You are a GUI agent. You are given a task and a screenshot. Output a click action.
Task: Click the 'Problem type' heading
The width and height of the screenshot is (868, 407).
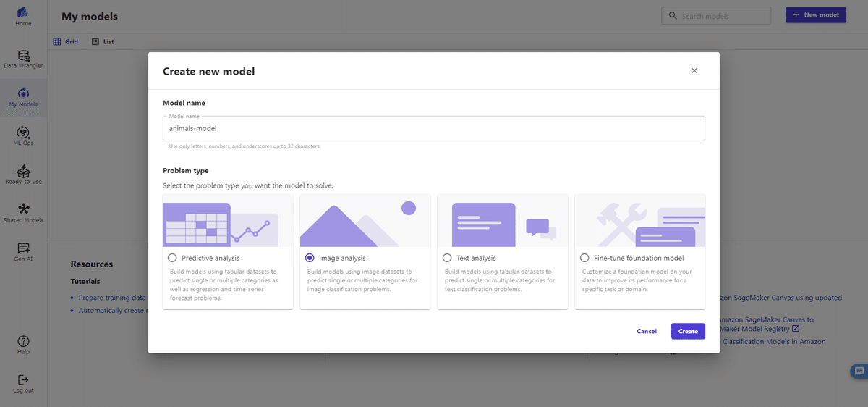pyautogui.click(x=186, y=171)
